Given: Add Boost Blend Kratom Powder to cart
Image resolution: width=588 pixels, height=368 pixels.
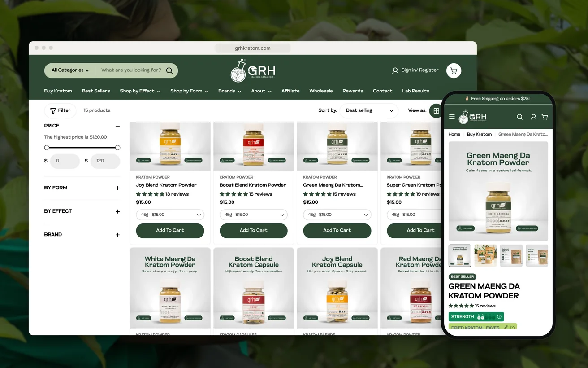Looking at the screenshot, I should click(254, 231).
